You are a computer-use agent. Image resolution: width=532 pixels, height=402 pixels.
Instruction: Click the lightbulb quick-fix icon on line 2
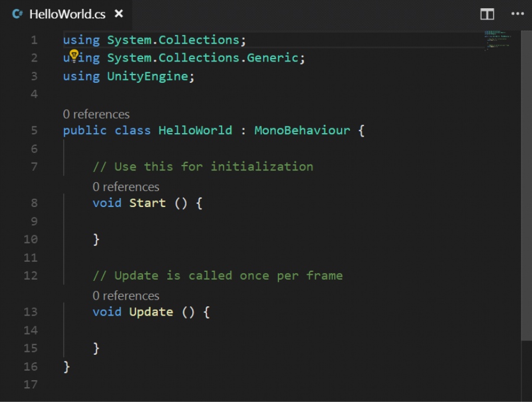point(74,56)
